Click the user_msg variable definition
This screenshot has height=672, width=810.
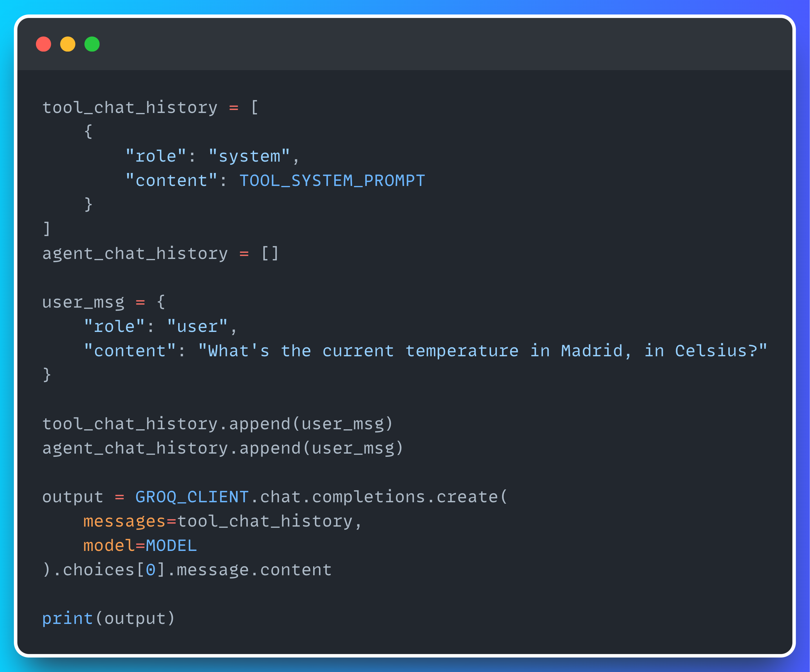tap(83, 302)
